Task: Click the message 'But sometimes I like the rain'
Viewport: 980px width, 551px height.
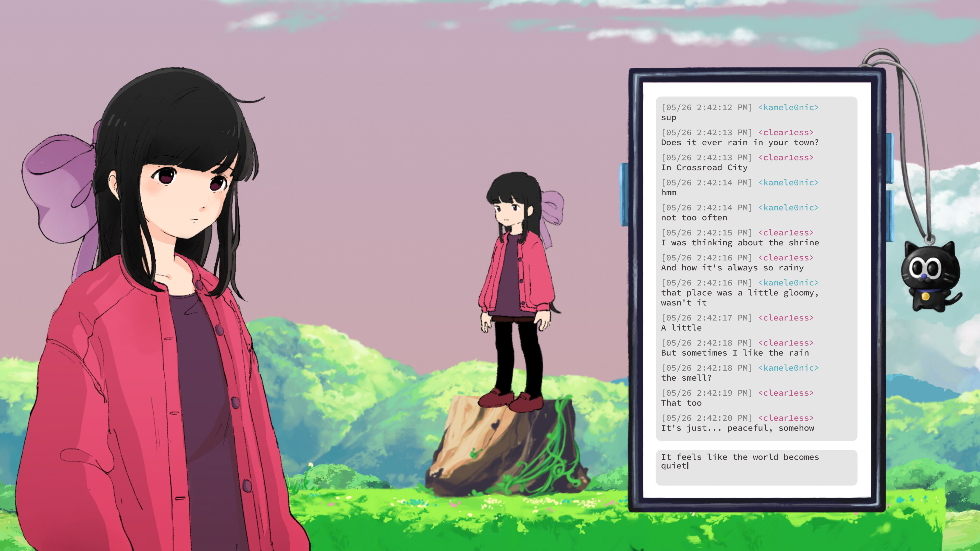Action: 735,353
